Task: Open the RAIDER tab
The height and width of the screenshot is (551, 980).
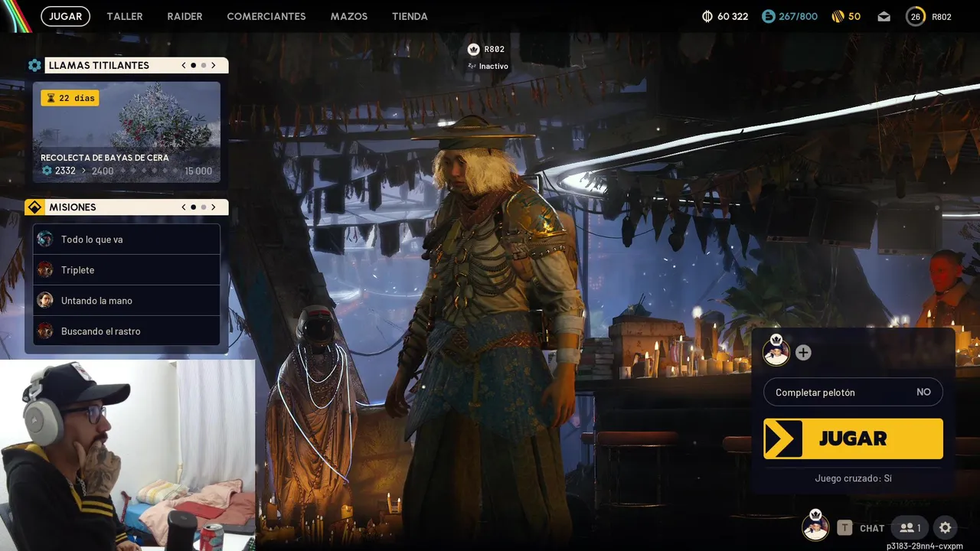Action: point(185,16)
